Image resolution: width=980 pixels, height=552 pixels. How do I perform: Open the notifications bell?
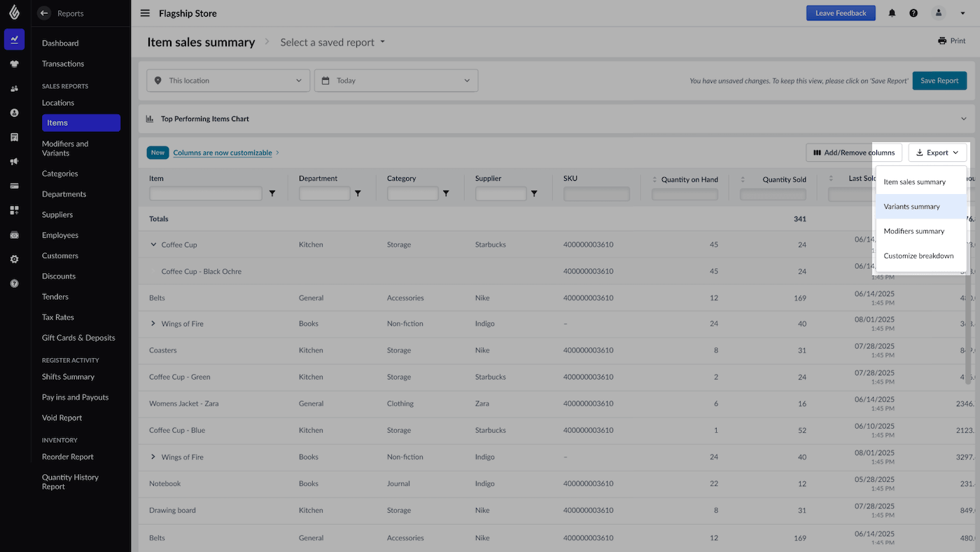click(892, 13)
